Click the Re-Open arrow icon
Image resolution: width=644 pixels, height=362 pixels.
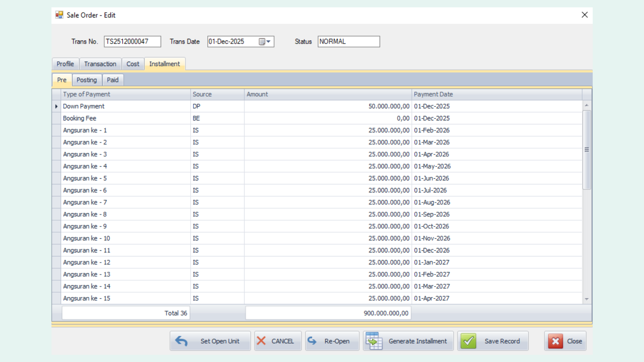(x=312, y=341)
